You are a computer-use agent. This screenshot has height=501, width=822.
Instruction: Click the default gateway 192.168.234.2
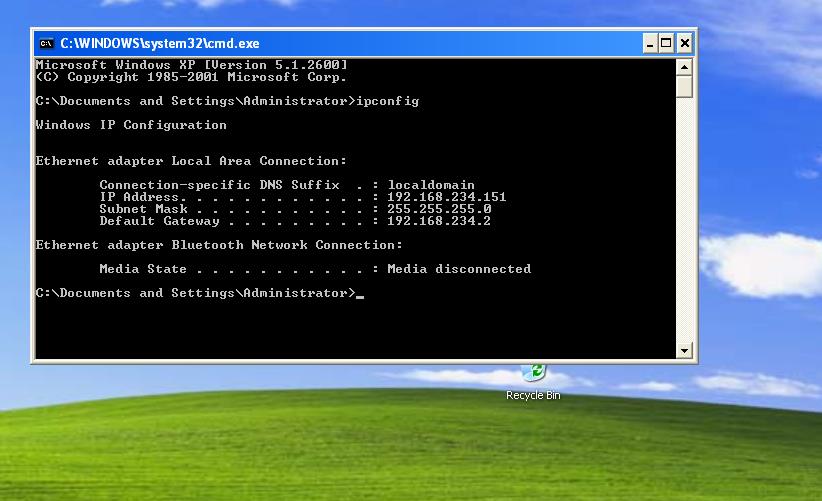click(439, 221)
